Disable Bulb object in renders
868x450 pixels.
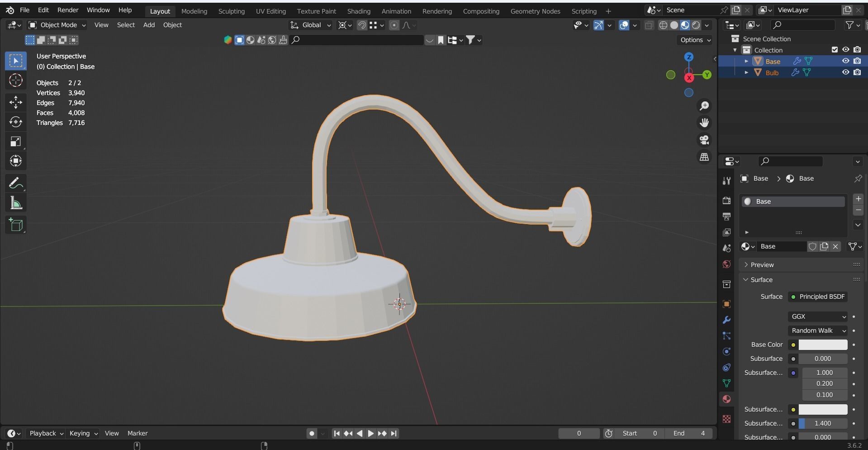(857, 72)
